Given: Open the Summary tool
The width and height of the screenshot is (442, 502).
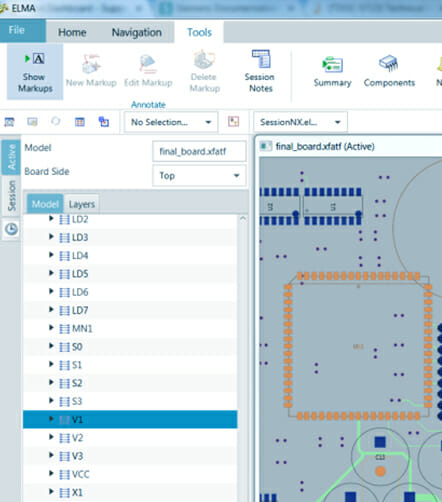Looking at the screenshot, I should (332, 72).
